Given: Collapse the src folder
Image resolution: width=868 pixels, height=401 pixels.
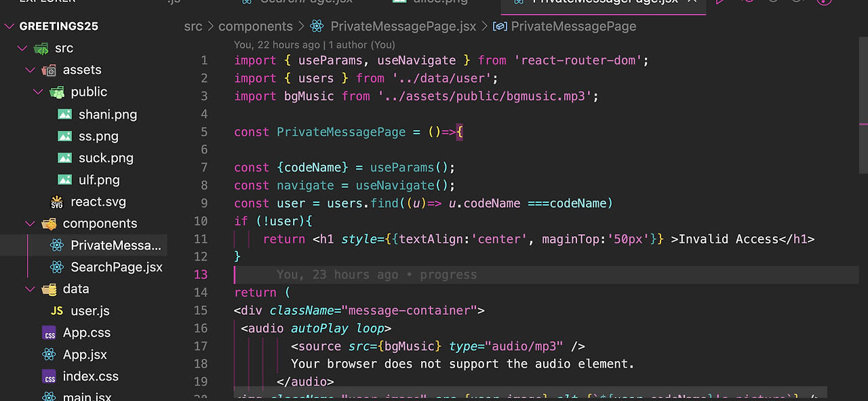Looking at the screenshot, I should coord(22,47).
